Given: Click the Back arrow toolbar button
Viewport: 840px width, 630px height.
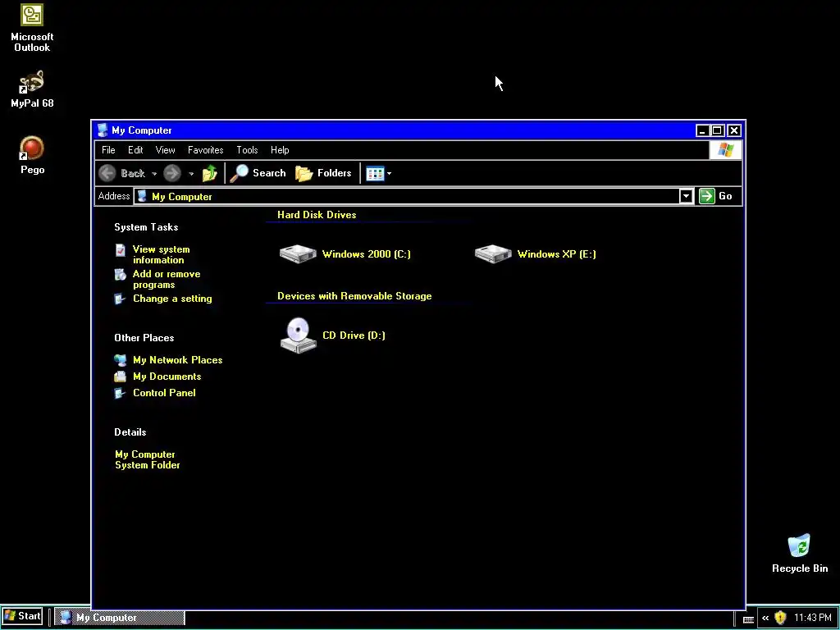Looking at the screenshot, I should [107, 173].
